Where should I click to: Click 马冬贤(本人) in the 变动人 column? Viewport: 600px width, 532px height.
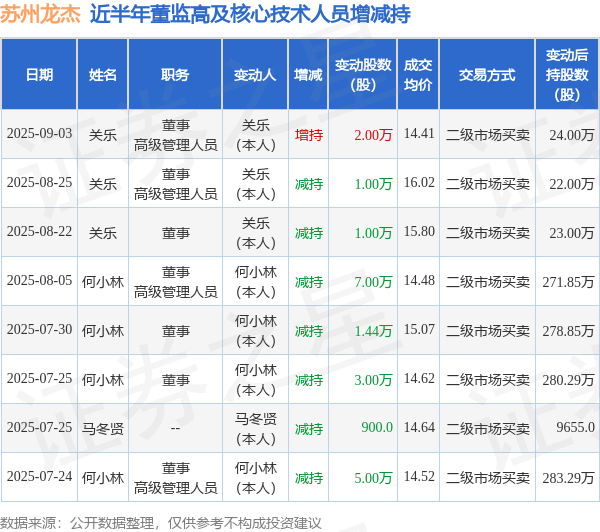[255, 429]
